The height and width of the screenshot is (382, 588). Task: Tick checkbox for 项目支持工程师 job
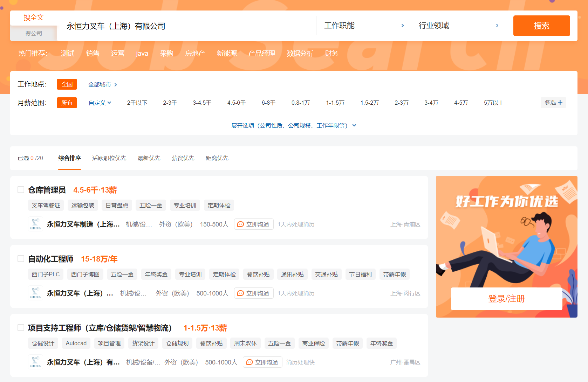click(21, 328)
